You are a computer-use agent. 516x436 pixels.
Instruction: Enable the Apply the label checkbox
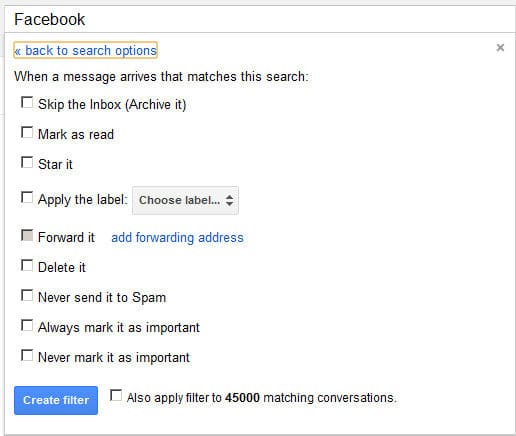(x=27, y=197)
